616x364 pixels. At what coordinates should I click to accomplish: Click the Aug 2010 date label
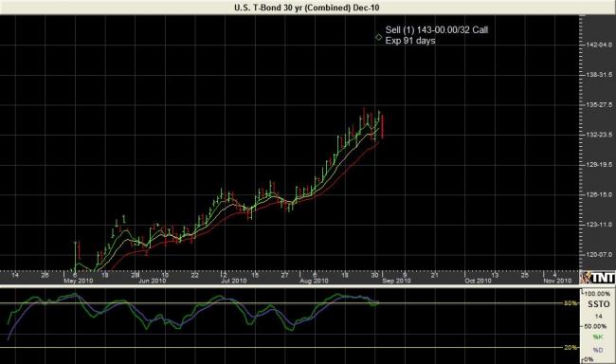314,281
